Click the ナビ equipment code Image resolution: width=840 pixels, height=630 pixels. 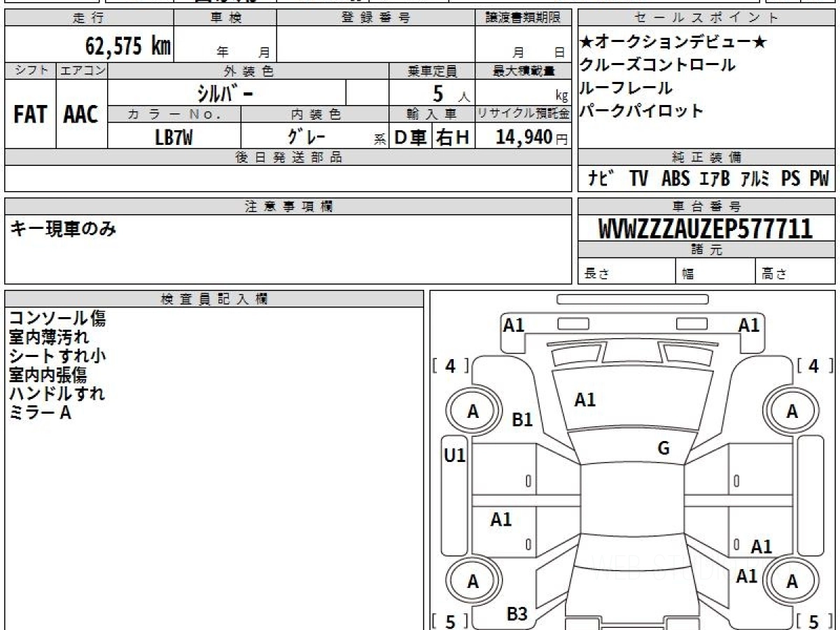(x=601, y=178)
